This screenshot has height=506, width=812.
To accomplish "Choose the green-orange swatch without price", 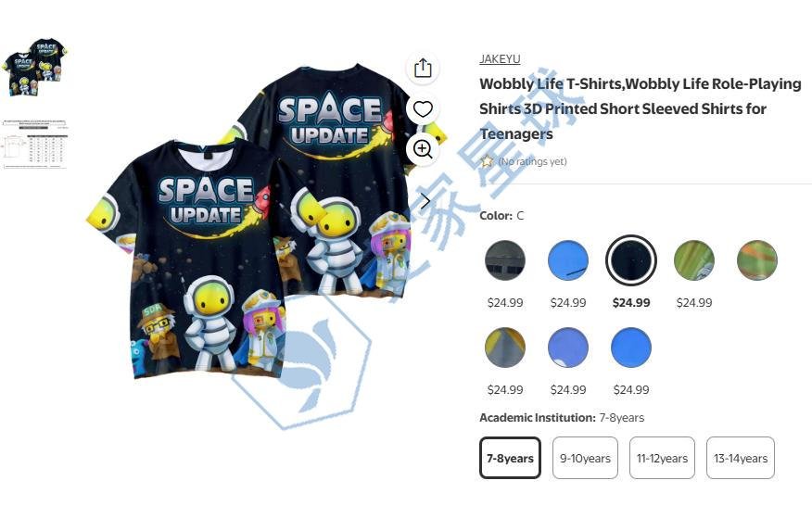I will click(757, 260).
